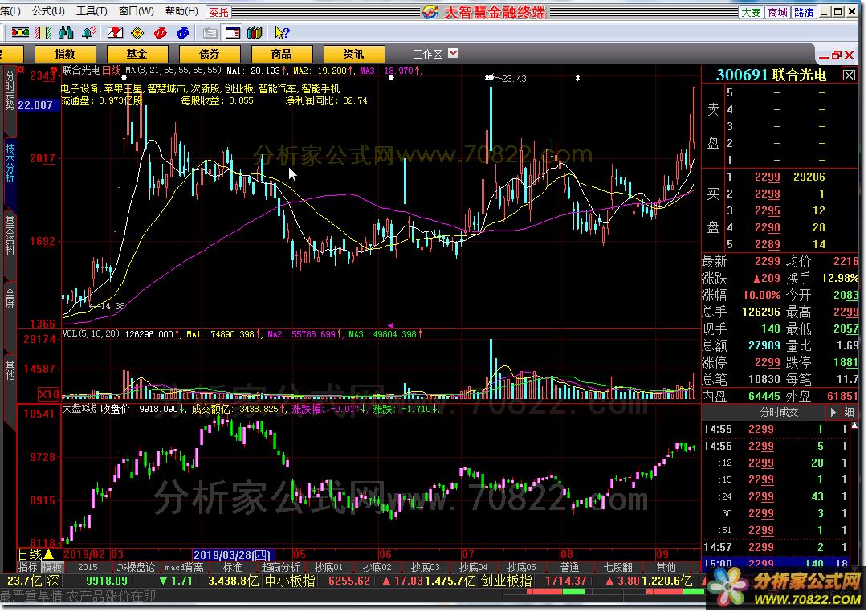
Task: Click the 300691 联合光电 stock title
Action: (x=771, y=75)
